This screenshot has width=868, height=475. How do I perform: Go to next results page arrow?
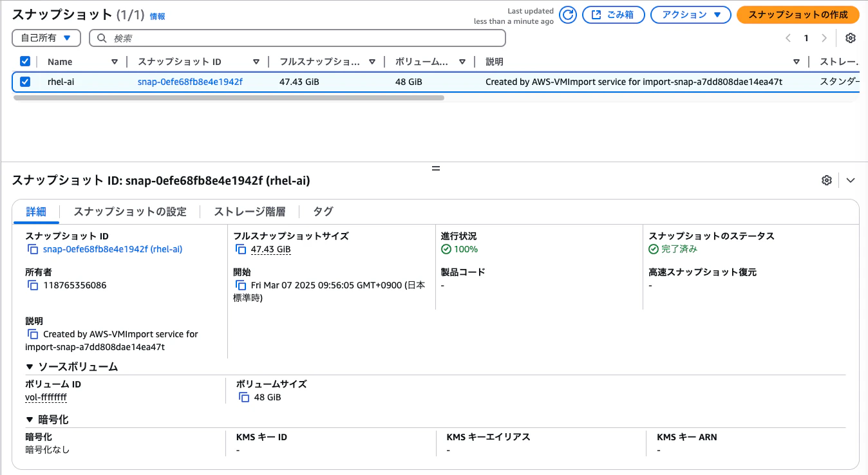pos(824,38)
